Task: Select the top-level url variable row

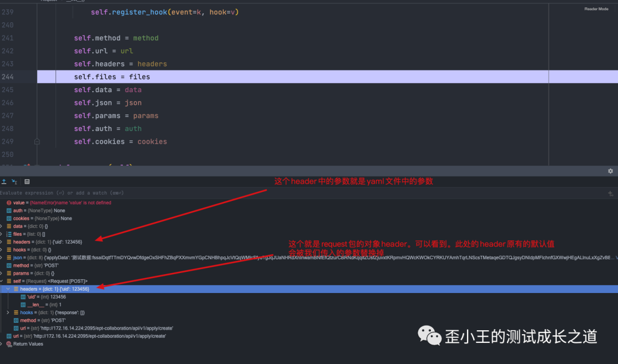Action: (309, 336)
